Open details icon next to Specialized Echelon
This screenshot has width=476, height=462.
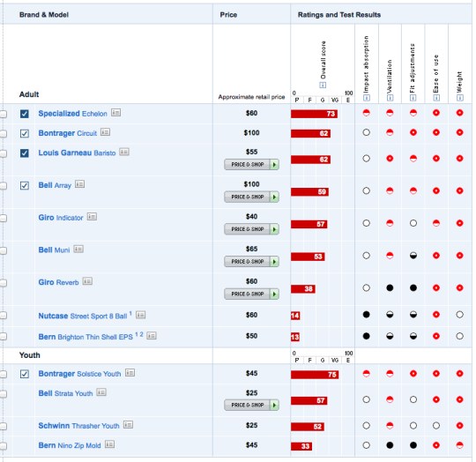click(x=115, y=113)
